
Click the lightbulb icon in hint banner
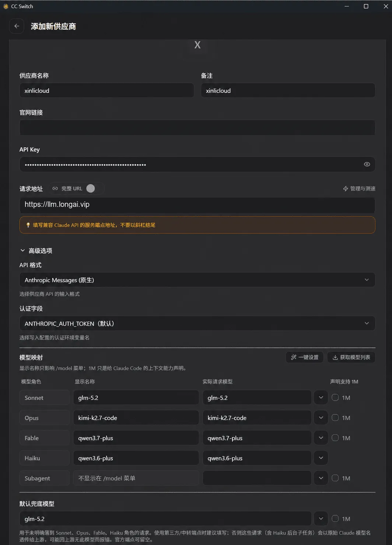point(28,225)
